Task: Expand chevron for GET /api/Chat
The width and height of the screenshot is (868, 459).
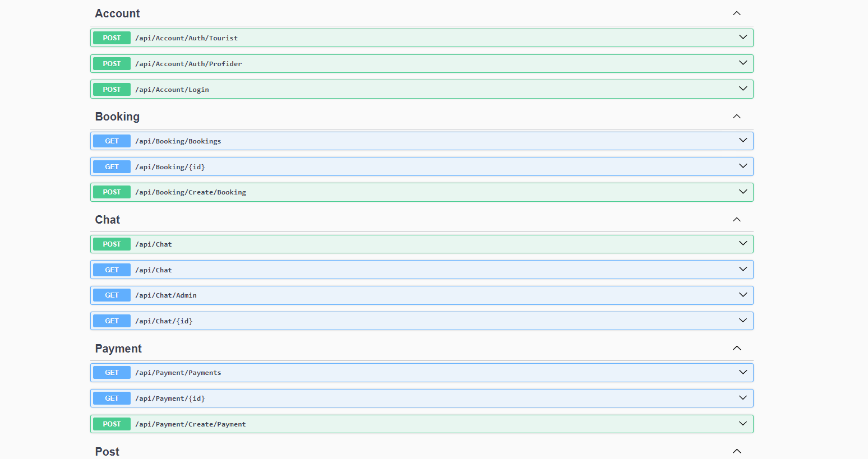Action: point(743,270)
